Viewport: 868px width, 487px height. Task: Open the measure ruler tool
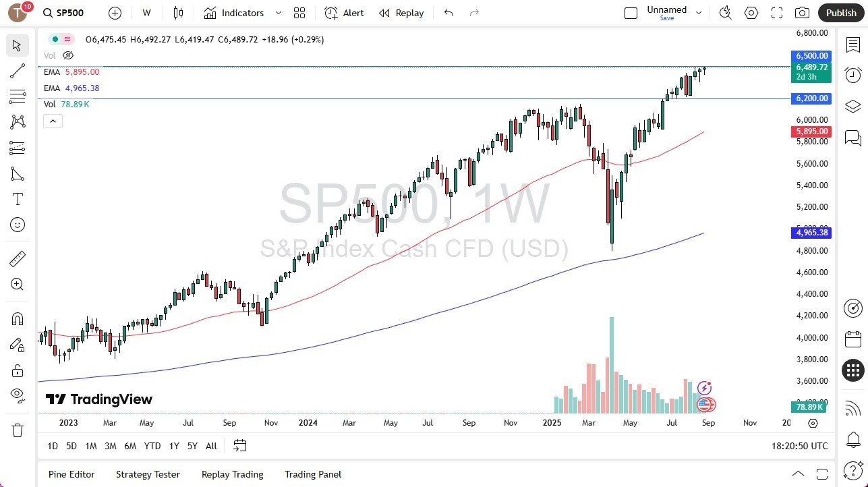(x=17, y=258)
